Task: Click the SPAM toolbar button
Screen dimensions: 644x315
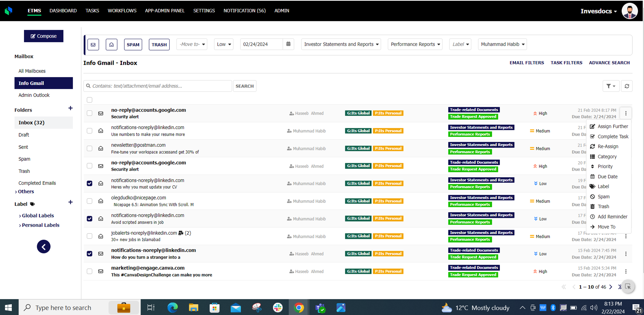Action: (133, 44)
